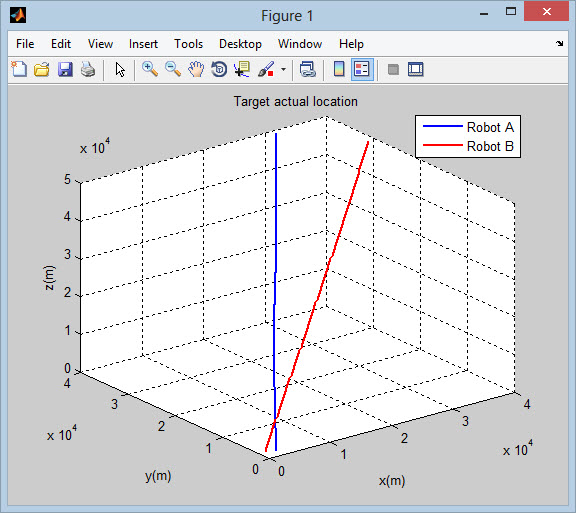Click the Show Plot Tools icon
The width and height of the screenshot is (576, 513).
tap(416, 69)
